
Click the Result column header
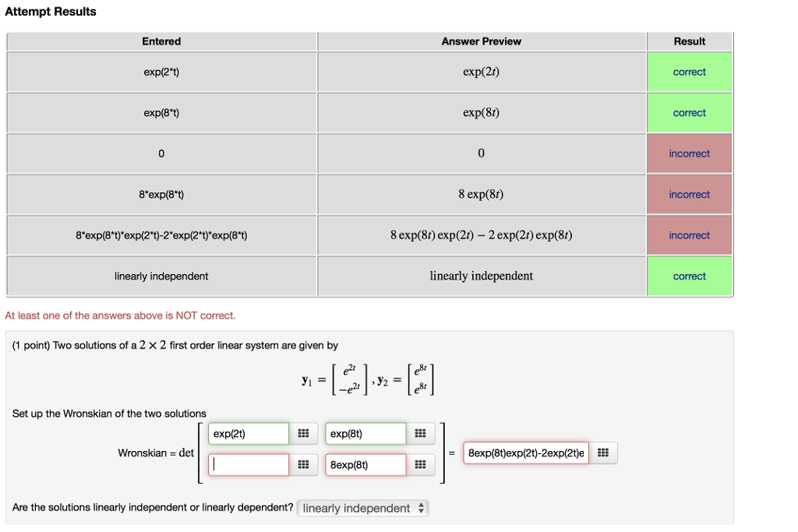point(689,41)
